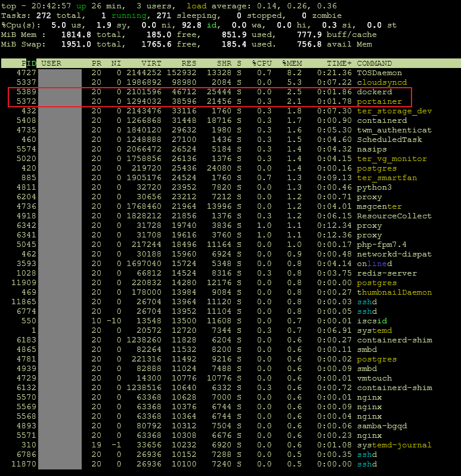Click TIME+ value 0:21.36
The height and width of the screenshot is (476, 461).
[334, 73]
